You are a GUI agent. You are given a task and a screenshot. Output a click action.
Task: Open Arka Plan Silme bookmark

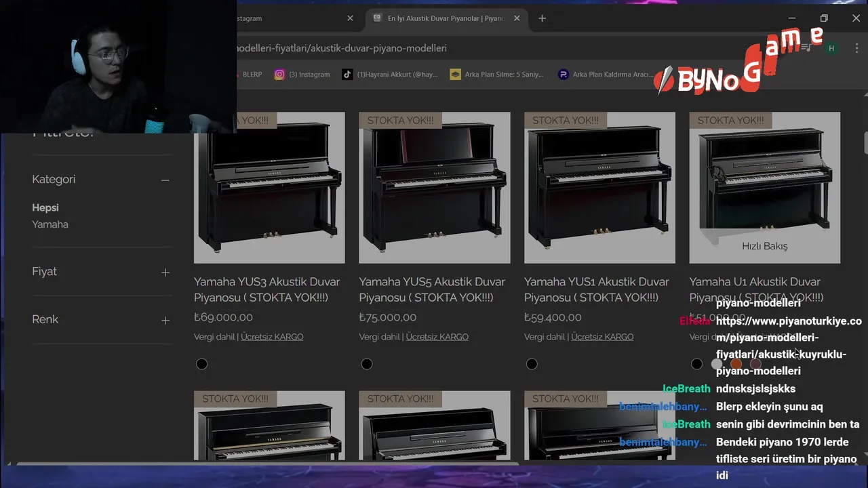point(496,75)
